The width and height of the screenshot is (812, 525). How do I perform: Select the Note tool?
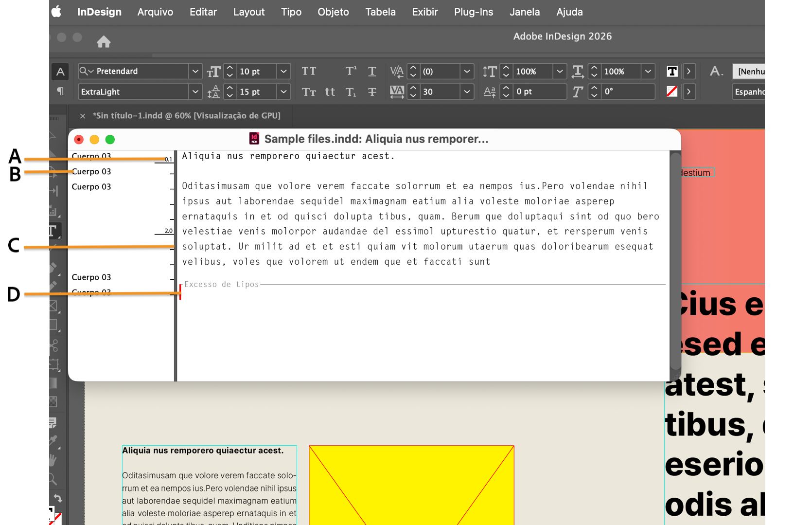tap(53, 422)
